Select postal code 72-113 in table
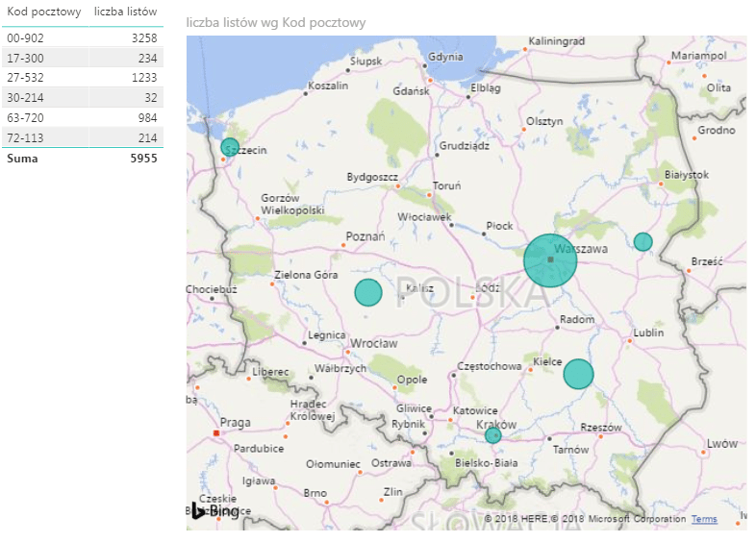 pyautogui.click(x=25, y=136)
